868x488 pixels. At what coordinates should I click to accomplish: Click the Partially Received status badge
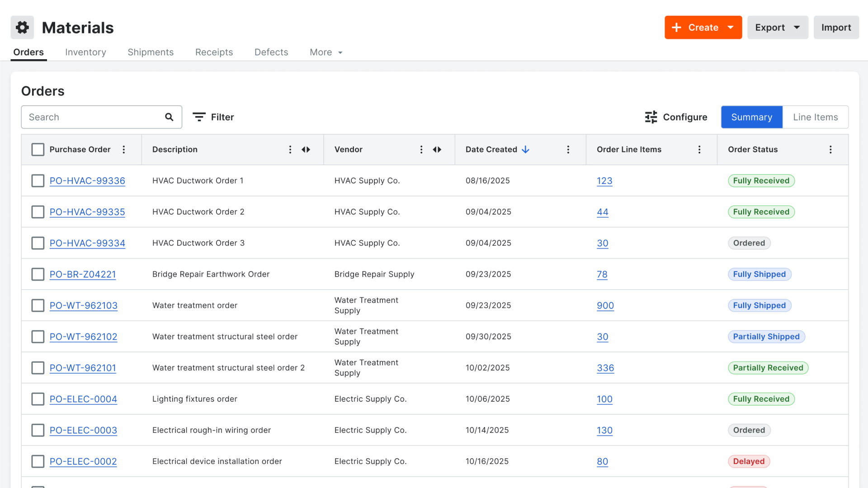pos(768,368)
